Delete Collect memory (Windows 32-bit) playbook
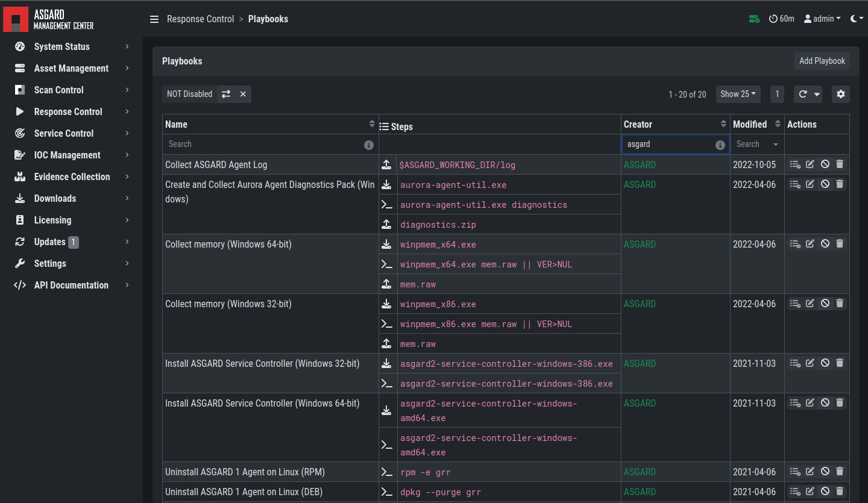This screenshot has width=868, height=503. click(x=840, y=304)
